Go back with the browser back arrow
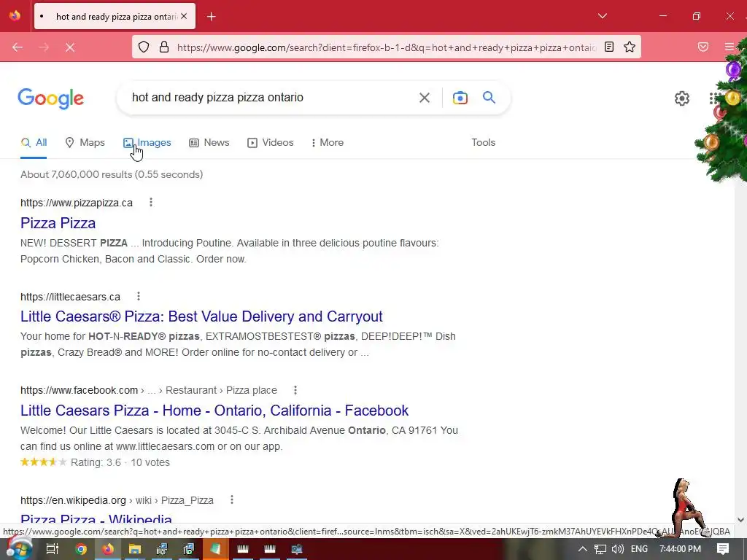This screenshot has width=747, height=560. point(18,47)
